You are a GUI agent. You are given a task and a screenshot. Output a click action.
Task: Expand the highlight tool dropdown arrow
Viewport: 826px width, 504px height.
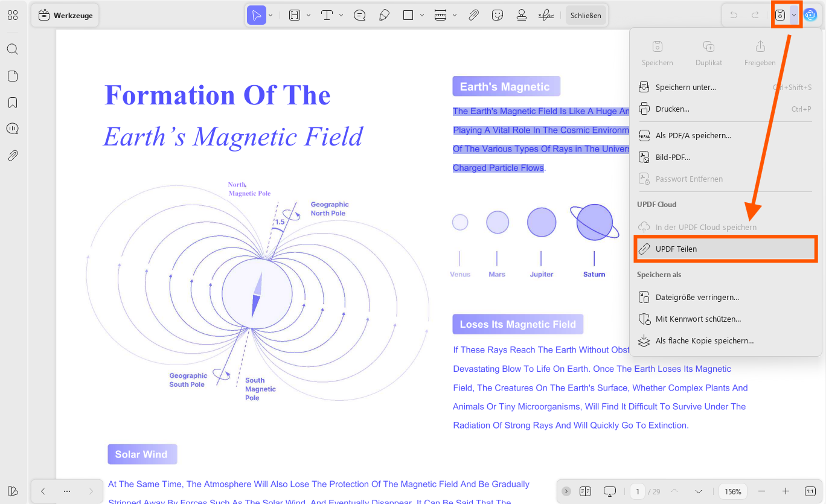(x=309, y=16)
